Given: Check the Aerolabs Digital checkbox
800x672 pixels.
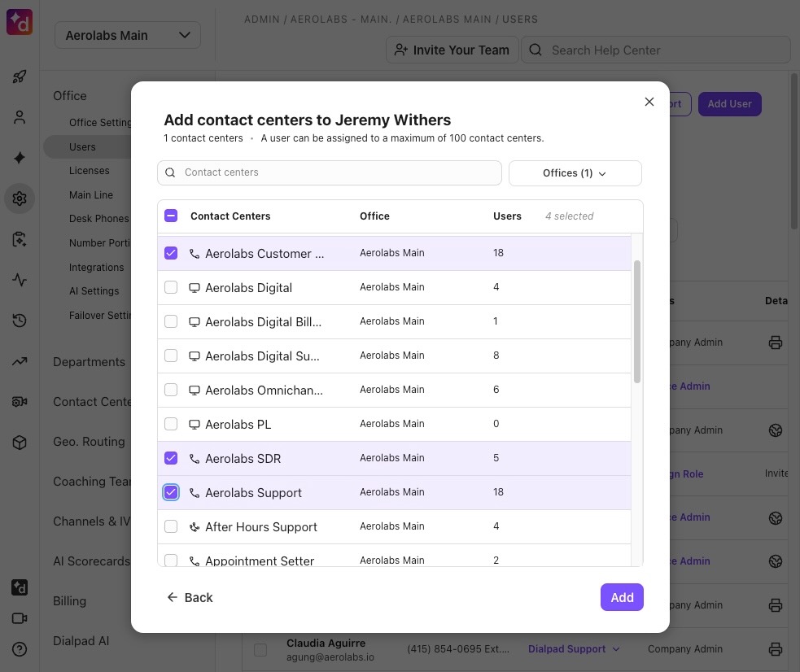Looking at the screenshot, I should (171, 287).
